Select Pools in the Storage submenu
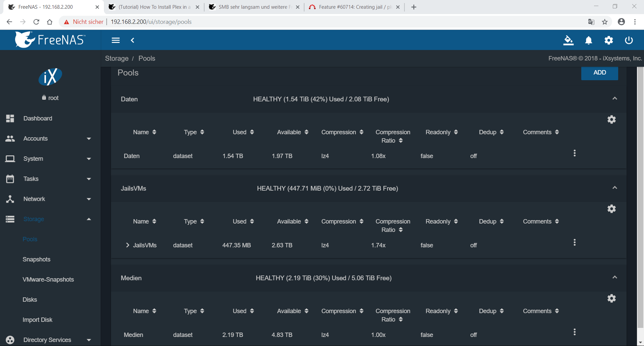The image size is (644, 346). 30,239
